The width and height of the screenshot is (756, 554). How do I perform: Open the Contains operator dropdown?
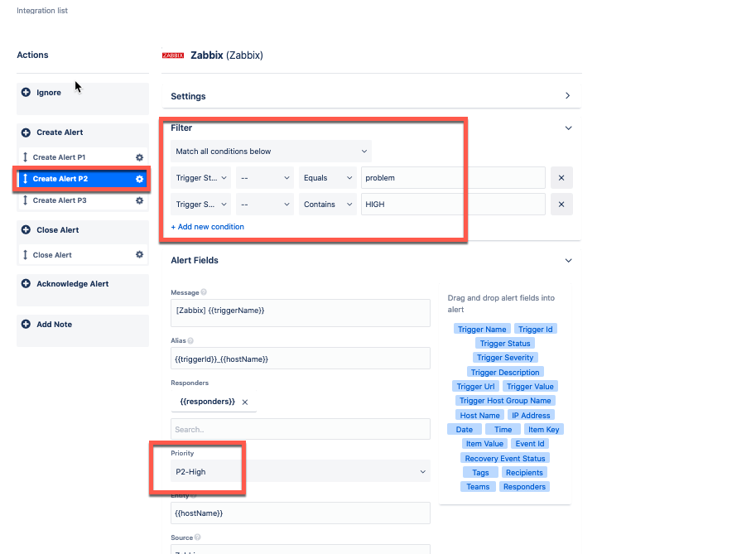[327, 205]
